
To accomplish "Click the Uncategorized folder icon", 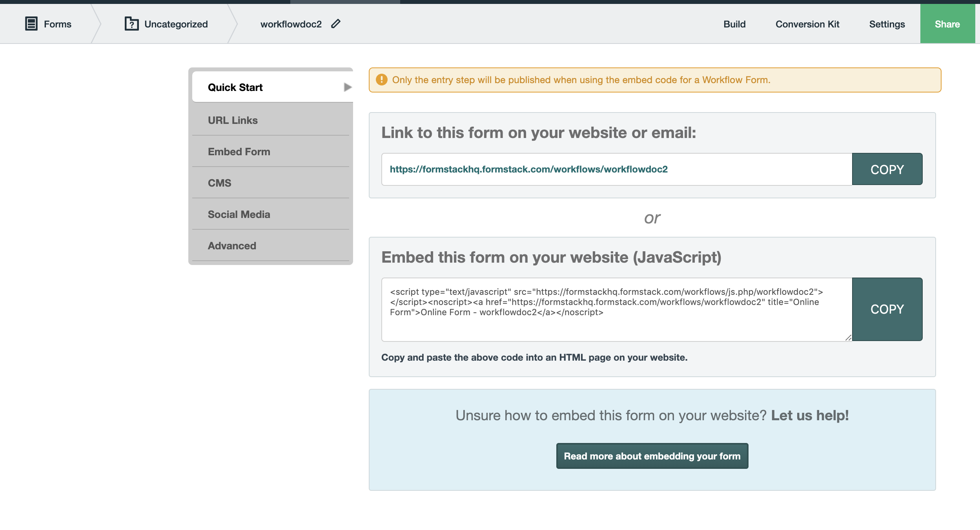I will click(x=131, y=24).
